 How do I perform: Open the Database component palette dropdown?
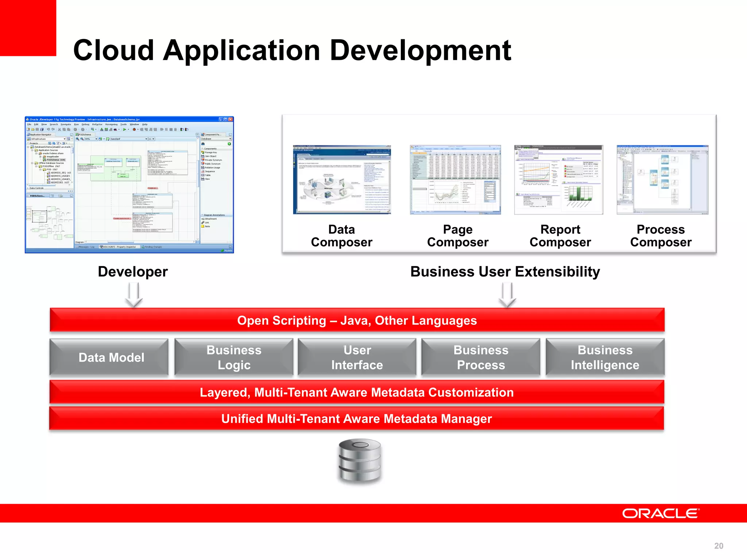[x=216, y=139]
